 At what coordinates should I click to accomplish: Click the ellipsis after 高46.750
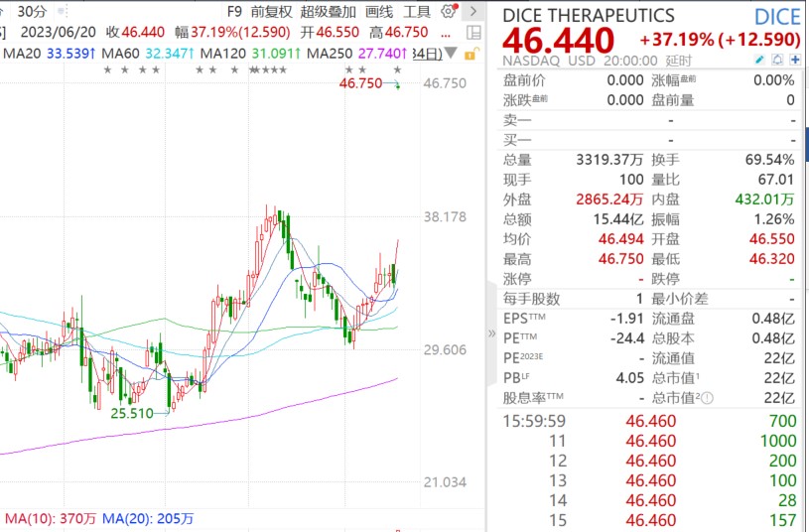tap(446, 34)
